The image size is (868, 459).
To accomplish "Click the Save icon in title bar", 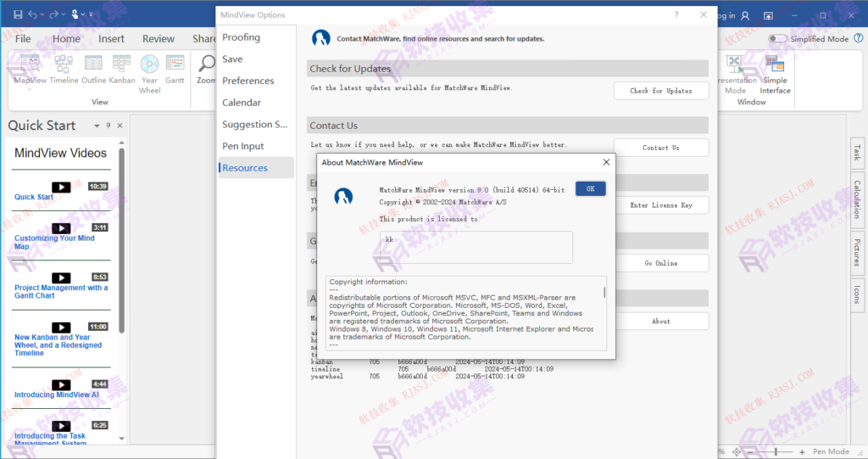I will click(x=18, y=15).
